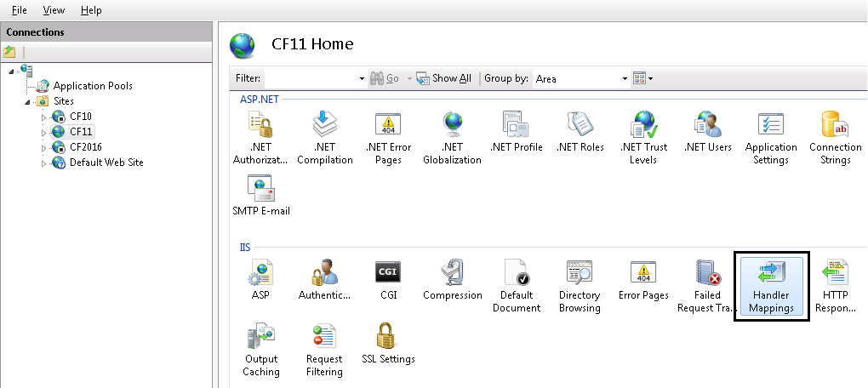This screenshot has width=868, height=388.
Task: Open the view mode dropdown button
Action: [x=643, y=78]
